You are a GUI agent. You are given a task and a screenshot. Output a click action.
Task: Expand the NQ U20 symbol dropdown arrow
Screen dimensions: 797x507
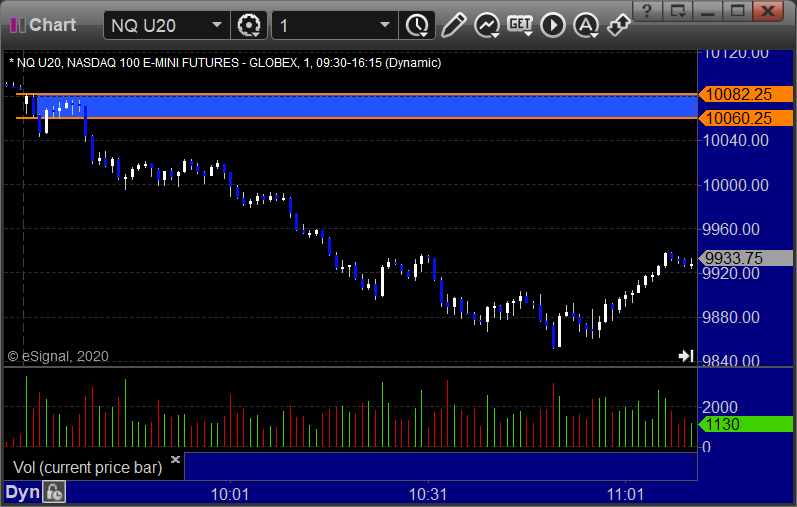click(217, 25)
